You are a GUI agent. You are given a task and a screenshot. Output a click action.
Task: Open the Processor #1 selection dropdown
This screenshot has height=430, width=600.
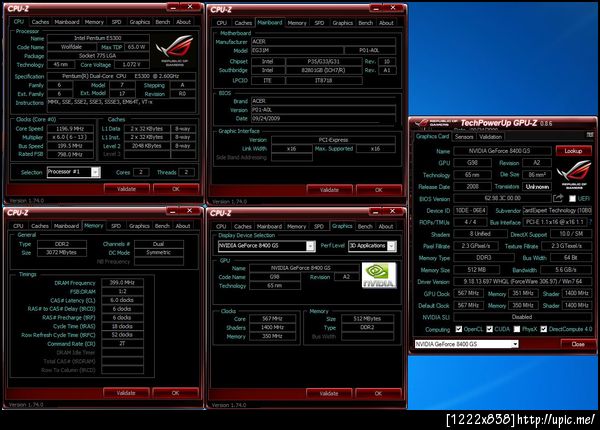74,172
